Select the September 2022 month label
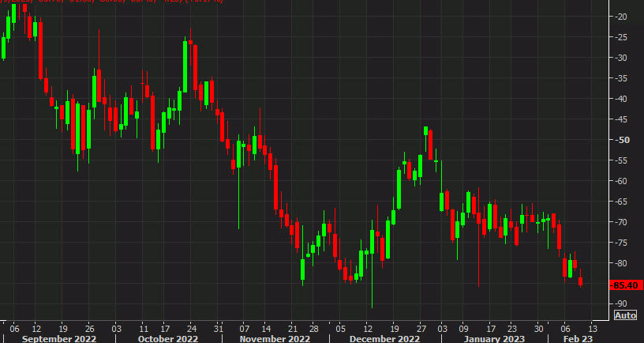Viewport: 644px width, 343px height. click(x=59, y=338)
